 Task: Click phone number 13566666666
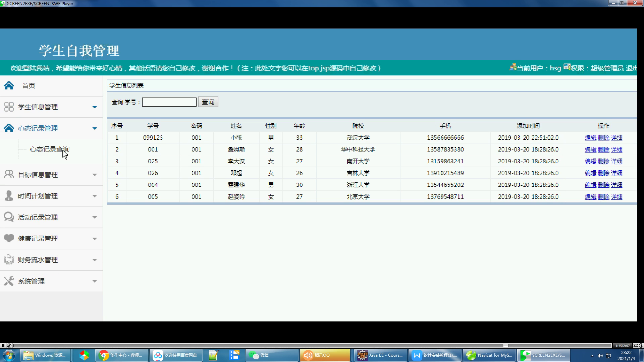click(445, 137)
